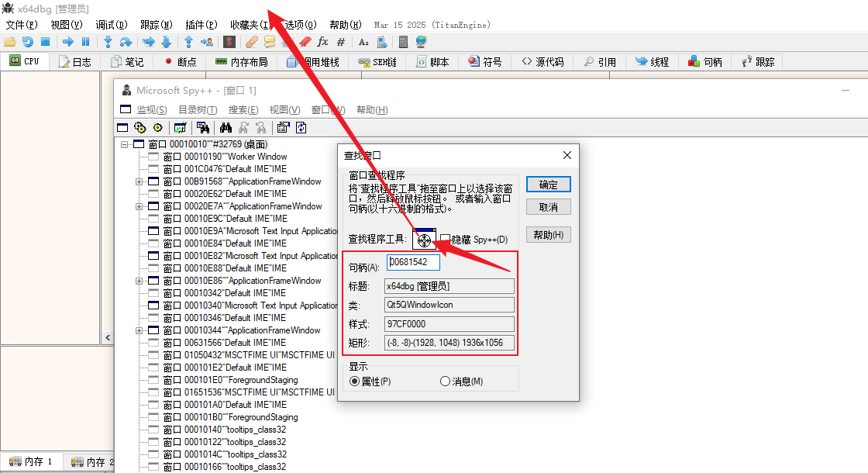Open the 搜索(E) menu in Spy++

click(x=243, y=110)
